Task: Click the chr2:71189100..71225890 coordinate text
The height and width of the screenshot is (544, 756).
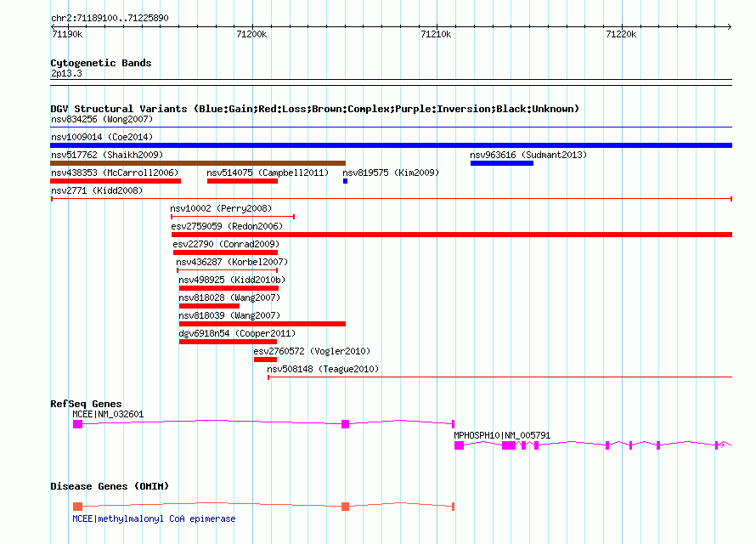Action: tap(110, 18)
